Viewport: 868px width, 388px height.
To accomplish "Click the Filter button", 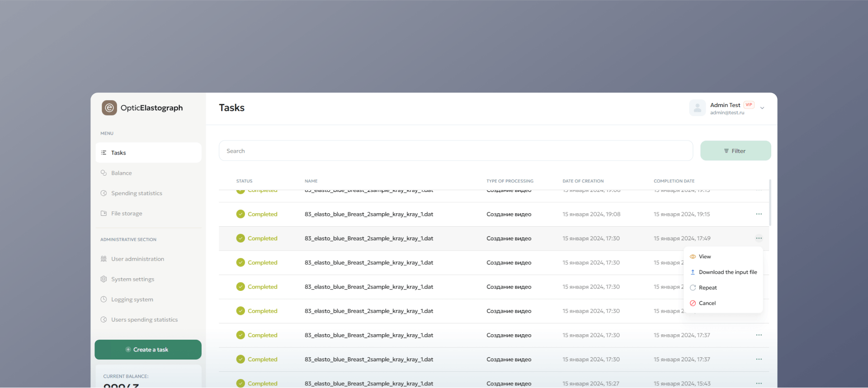I will click(x=735, y=151).
